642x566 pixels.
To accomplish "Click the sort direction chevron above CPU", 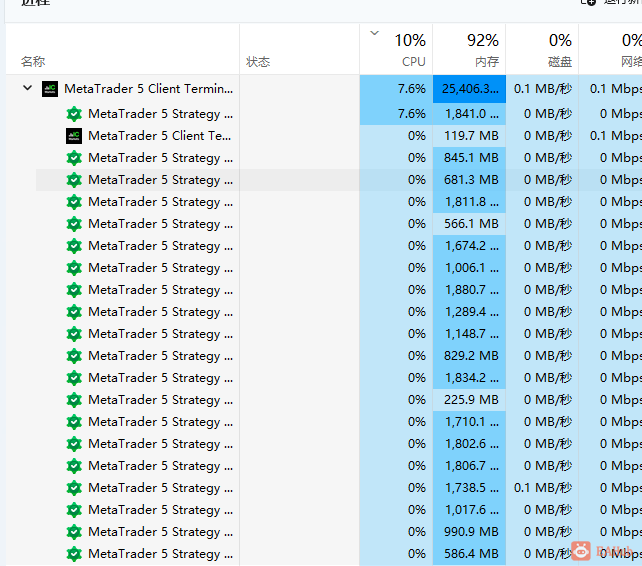I will pyautogui.click(x=374, y=33).
